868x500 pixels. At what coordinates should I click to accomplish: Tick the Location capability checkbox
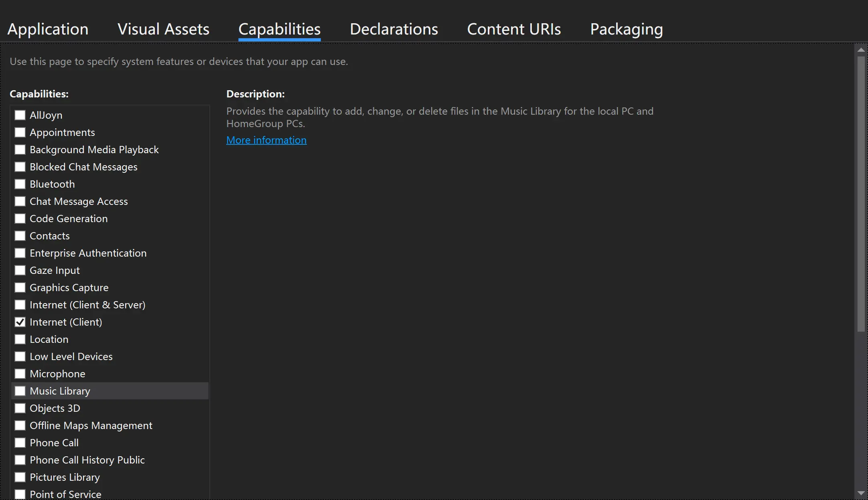coord(20,339)
